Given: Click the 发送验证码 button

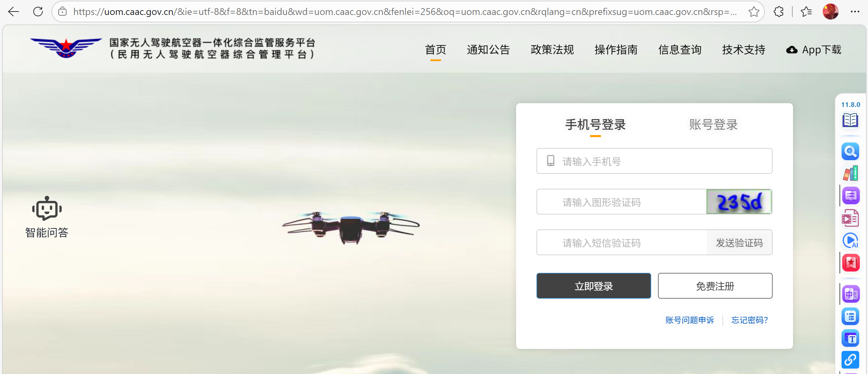Looking at the screenshot, I should pos(739,242).
